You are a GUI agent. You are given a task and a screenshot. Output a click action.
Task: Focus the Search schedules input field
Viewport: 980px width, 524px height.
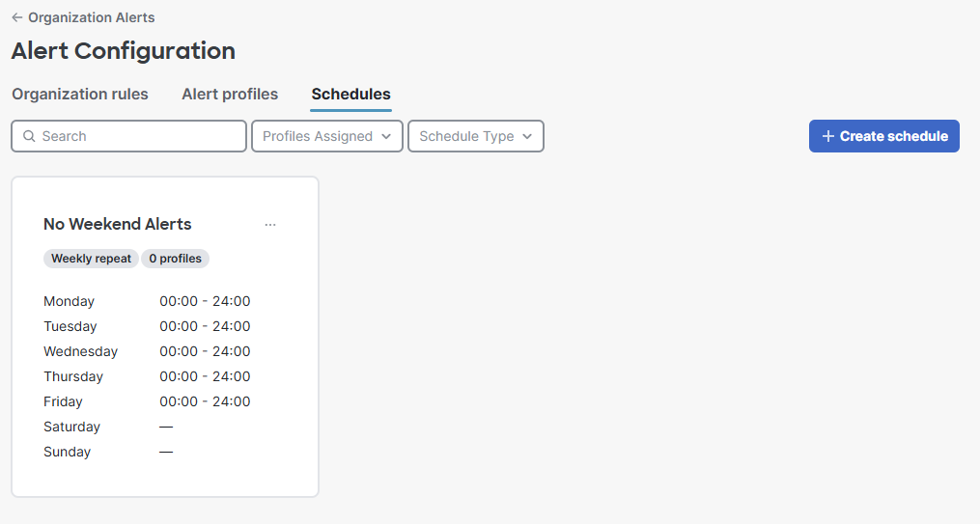pyautogui.click(x=140, y=136)
